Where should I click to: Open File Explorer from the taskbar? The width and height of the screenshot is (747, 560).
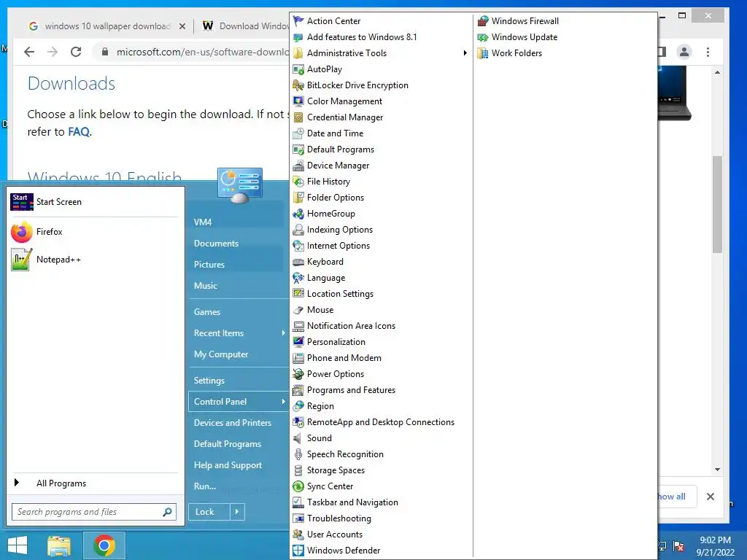(59, 545)
